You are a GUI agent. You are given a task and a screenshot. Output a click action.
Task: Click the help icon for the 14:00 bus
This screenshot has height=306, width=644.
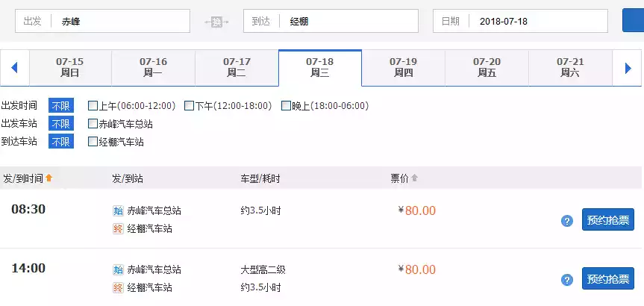[567, 280]
